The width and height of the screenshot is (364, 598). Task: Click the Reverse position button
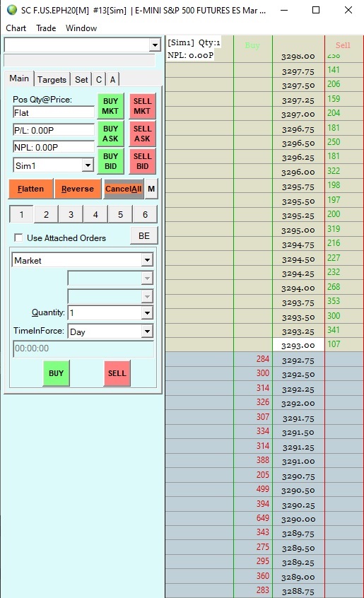(x=77, y=189)
